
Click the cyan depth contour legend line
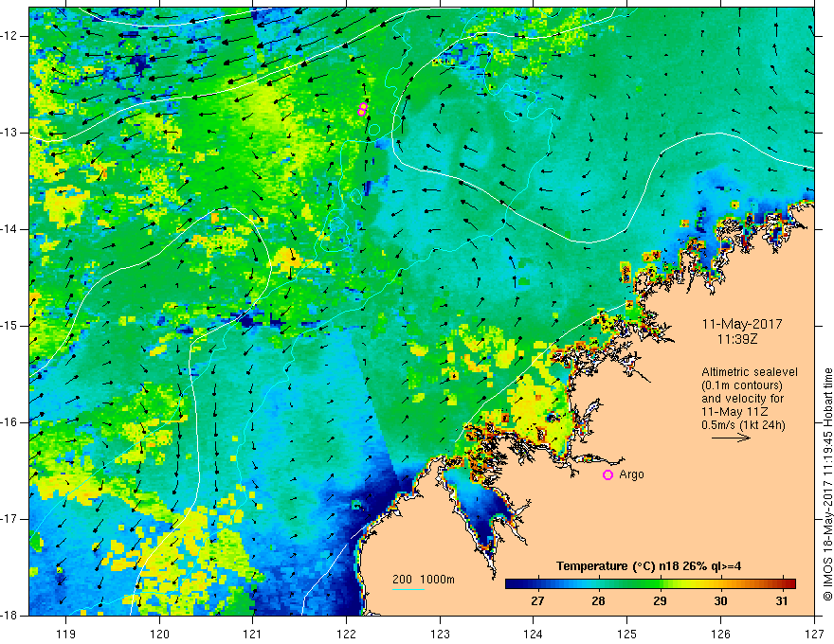pyautogui.click(x=408, y=589)
